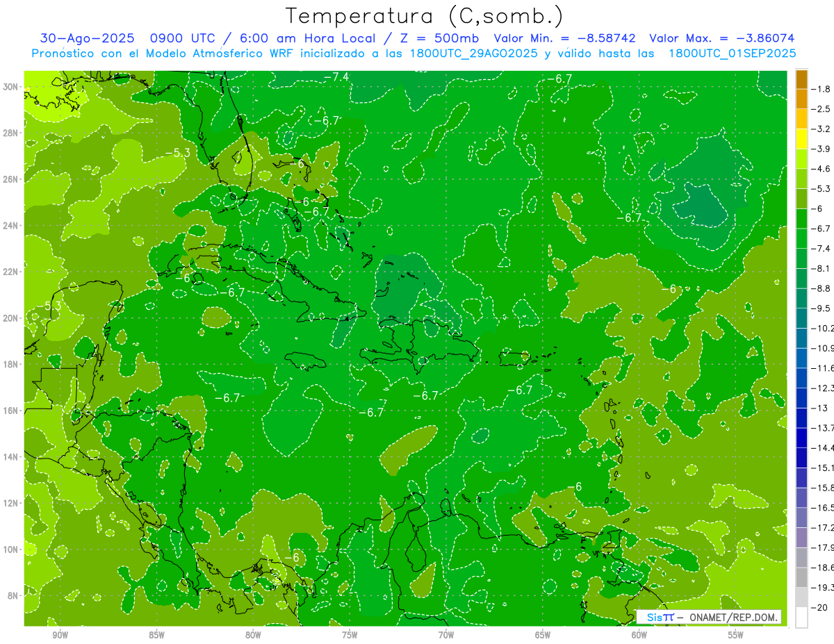Click the '-2.5' color scale label
Screen dimensions: 834x644
(822, 109)
